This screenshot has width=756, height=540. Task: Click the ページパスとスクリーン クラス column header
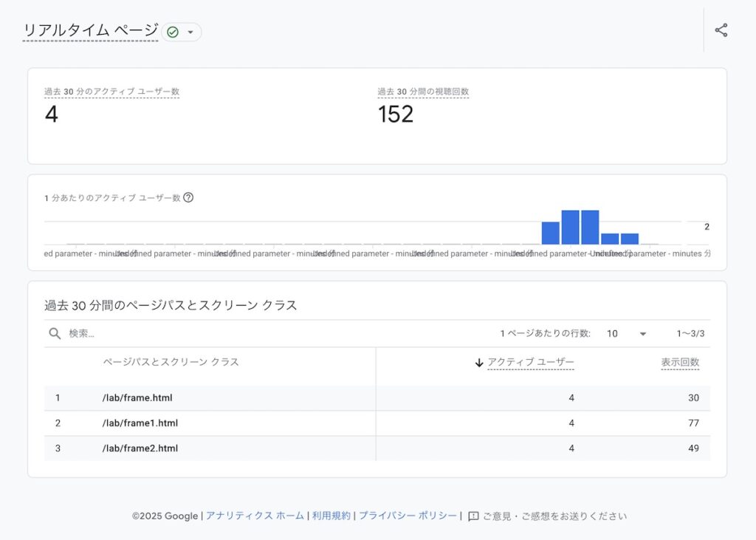pos(171,362)
